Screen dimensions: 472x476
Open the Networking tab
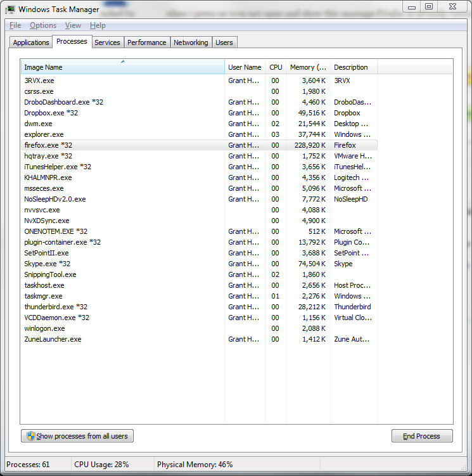pos(191,42)
